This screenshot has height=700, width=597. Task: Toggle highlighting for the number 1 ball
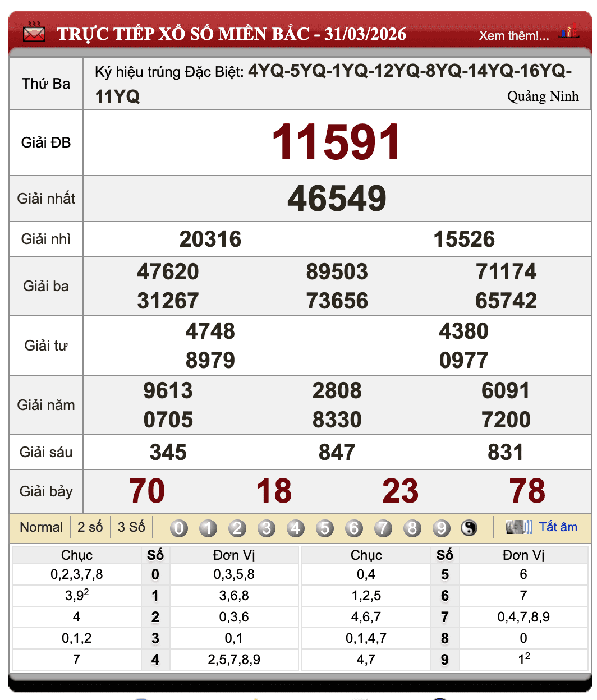(208, 527)
